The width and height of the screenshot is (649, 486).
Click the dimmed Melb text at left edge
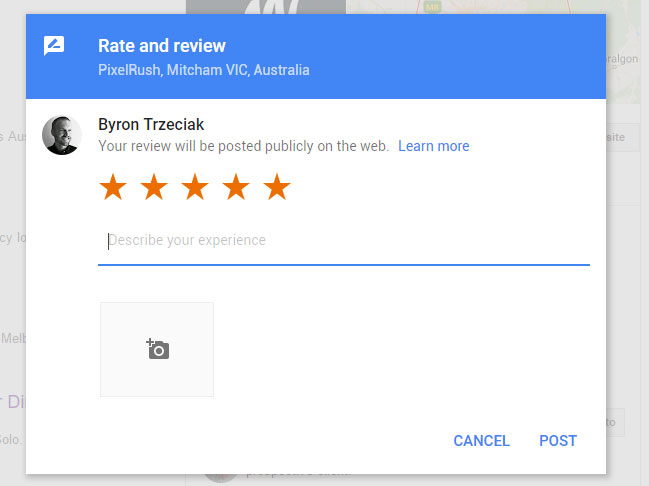[12, 338]
